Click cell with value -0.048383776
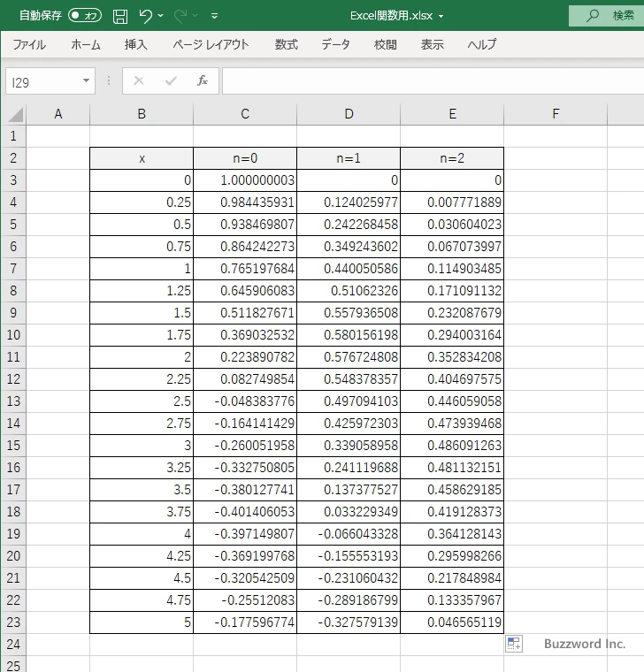The width and height of the screenshot is (644, 672). (x=245, y=401)
